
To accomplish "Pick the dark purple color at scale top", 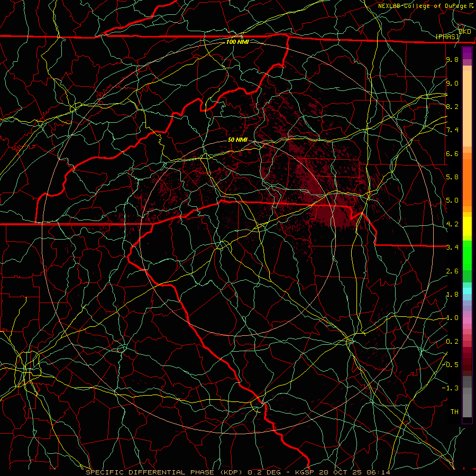I will 467,53.
